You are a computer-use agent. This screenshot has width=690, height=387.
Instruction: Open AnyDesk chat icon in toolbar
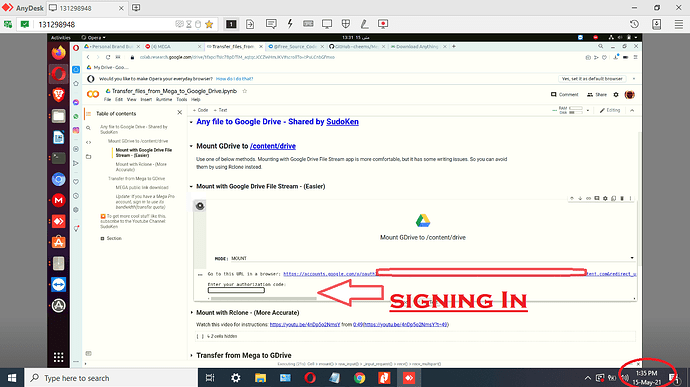coord(271,24)
